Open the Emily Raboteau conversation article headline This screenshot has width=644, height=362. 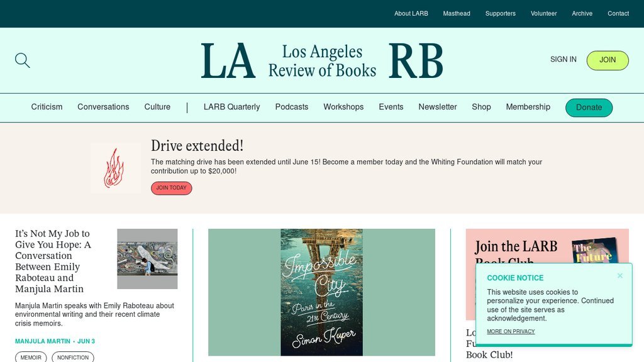pyautogui.click(x=53, y=261)
